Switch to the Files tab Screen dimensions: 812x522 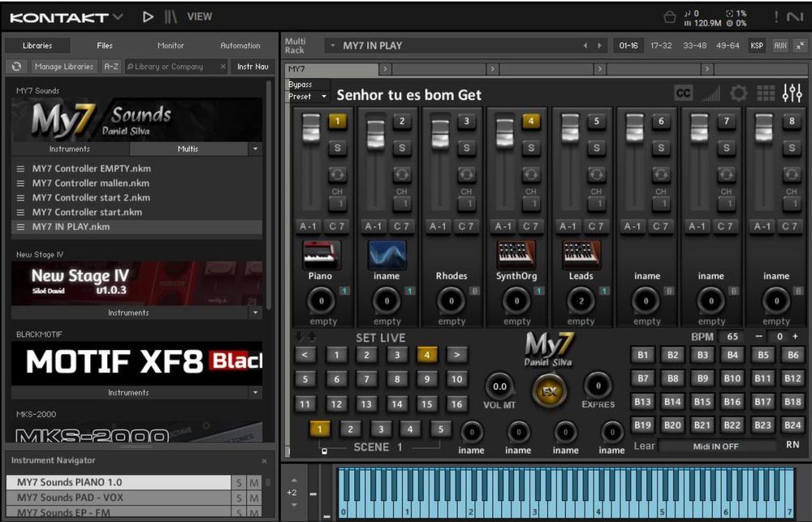(105, 45)
